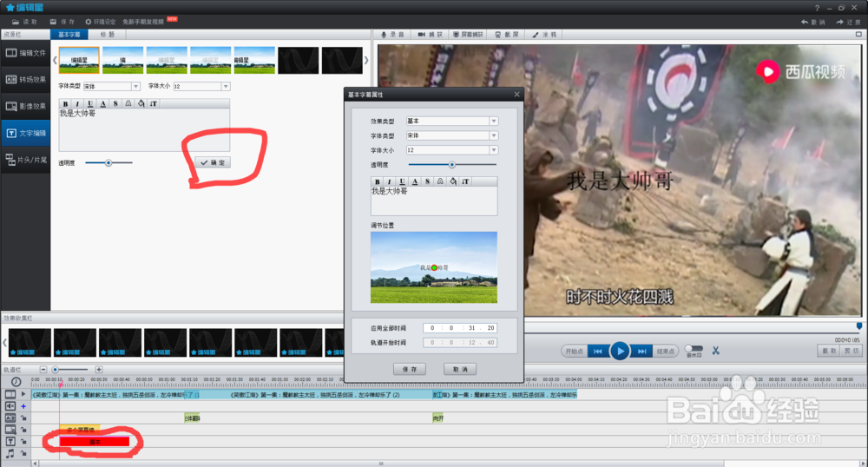Click 屏幕捕获 screen capture icon

457,35
